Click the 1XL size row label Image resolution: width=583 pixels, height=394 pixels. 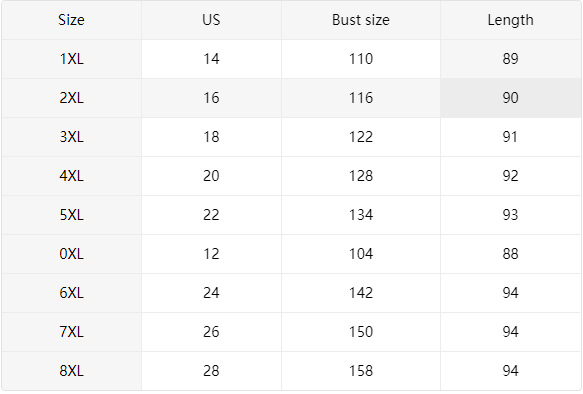click(71, 59)
